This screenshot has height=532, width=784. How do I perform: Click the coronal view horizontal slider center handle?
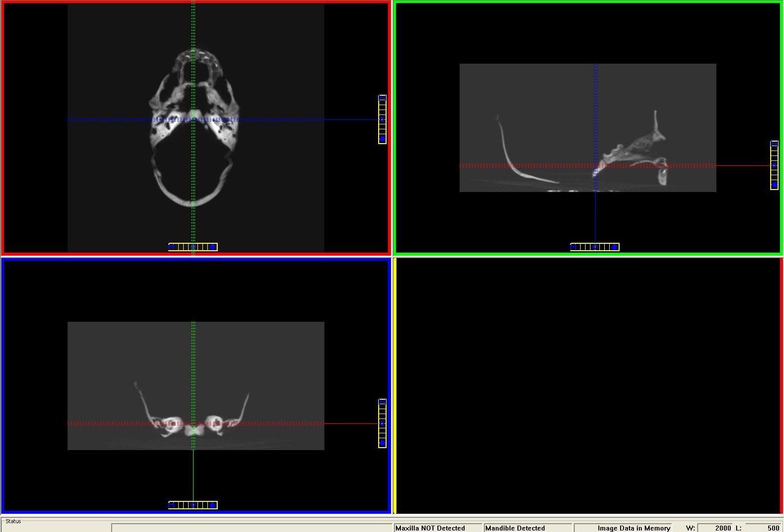pyautogui.click(x=193, y=505)
